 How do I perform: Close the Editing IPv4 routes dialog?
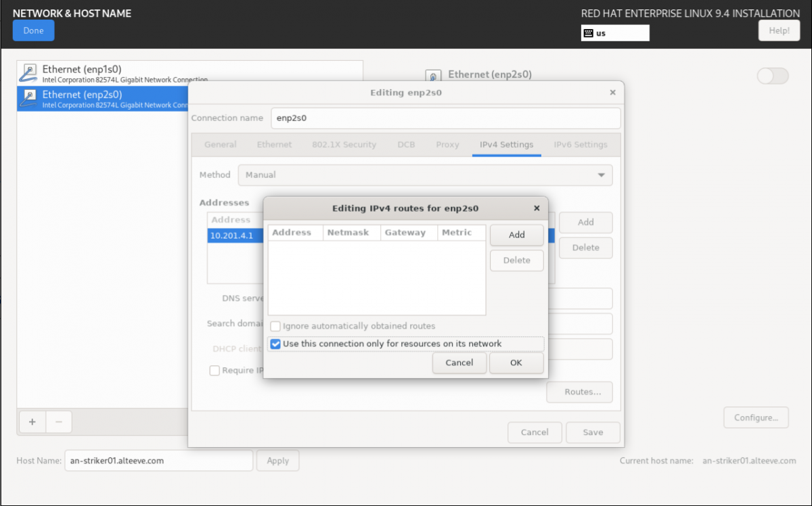(x=537, y=208)
